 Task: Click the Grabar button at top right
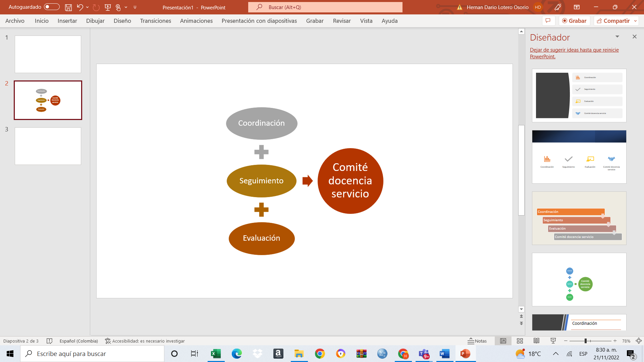click(x=574, y=21)
